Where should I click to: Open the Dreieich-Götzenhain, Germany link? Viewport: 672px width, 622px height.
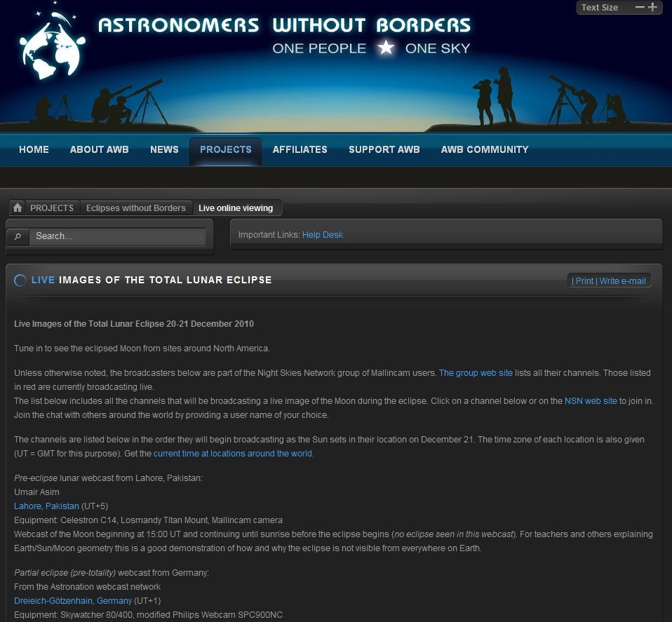click(x=73, y=600)
